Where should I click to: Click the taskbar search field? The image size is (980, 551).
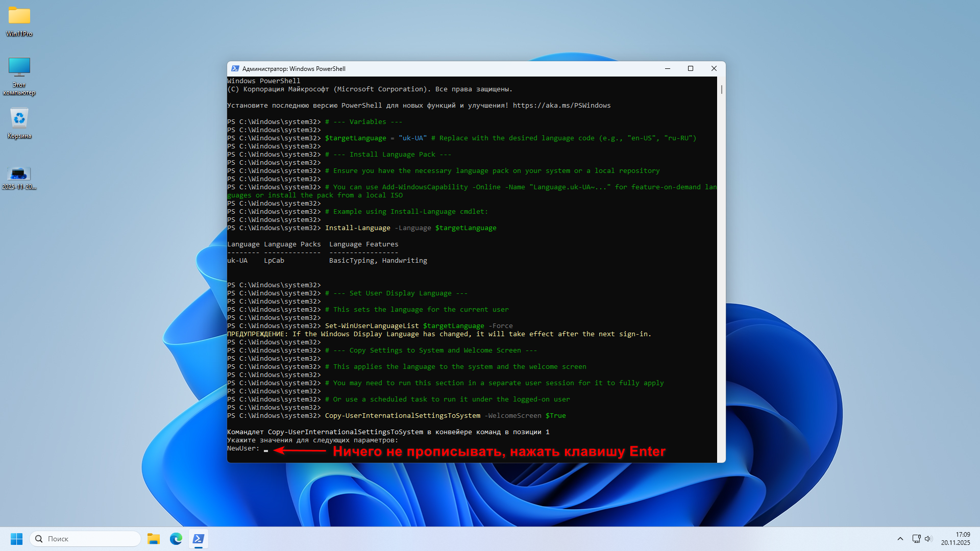pyautogui.click(x=86, y=539)
